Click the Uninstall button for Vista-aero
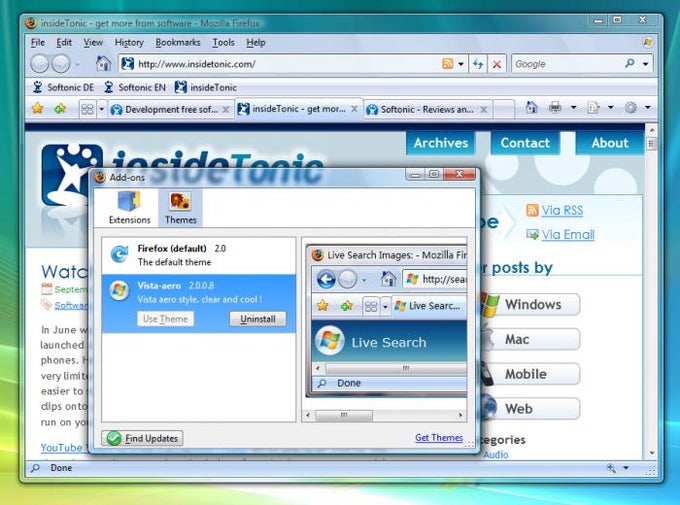680x505 pixels. pyautogui.click(x=258, y=319)
